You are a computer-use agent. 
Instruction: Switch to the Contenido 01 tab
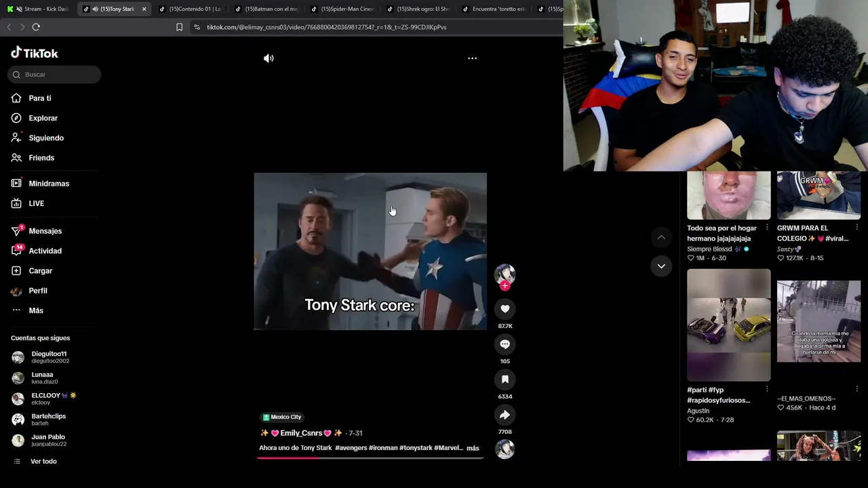click(x=191, y=9)
